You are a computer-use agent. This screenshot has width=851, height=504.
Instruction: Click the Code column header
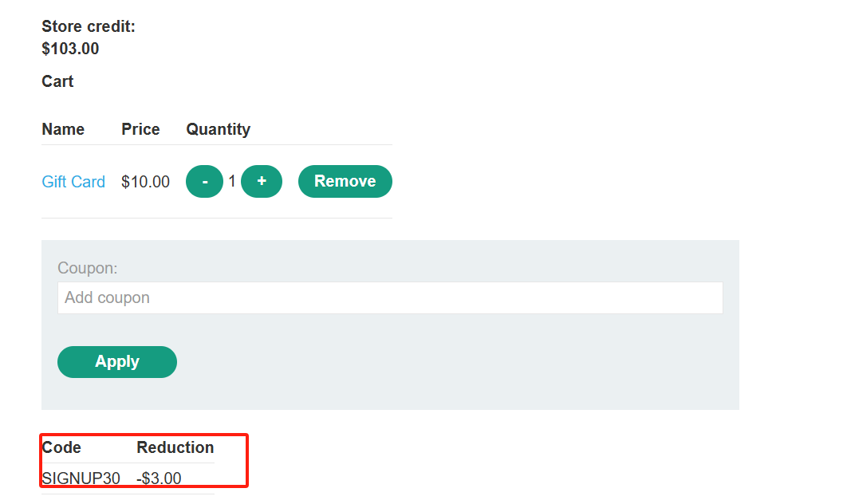pos(61,447)
